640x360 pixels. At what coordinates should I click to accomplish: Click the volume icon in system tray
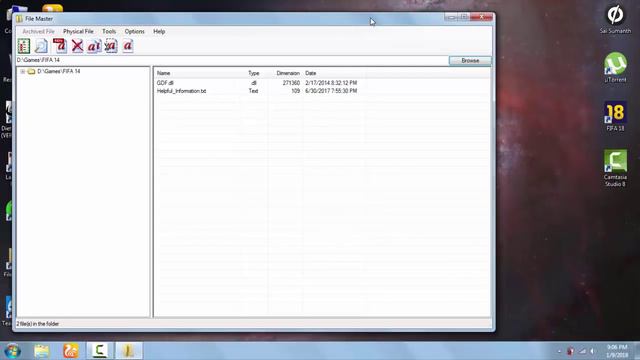click(x=592, y=351)
